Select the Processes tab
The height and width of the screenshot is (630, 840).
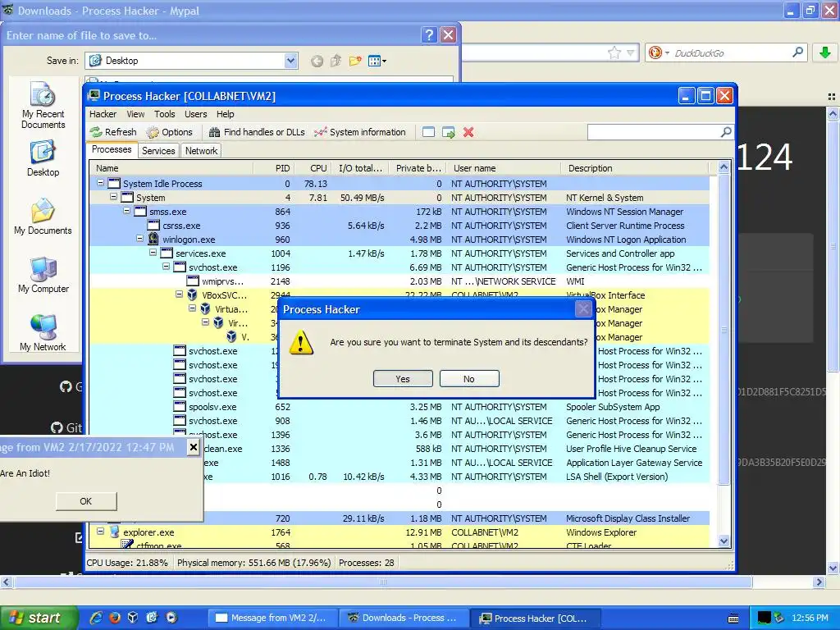pos(112,149)
